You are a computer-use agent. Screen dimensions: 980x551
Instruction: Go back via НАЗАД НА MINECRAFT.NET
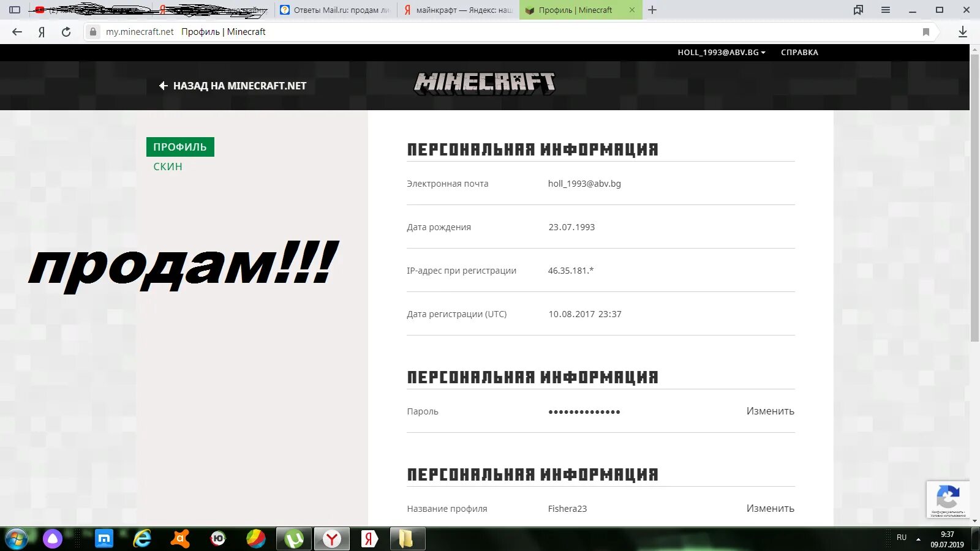tap(233, 86)
